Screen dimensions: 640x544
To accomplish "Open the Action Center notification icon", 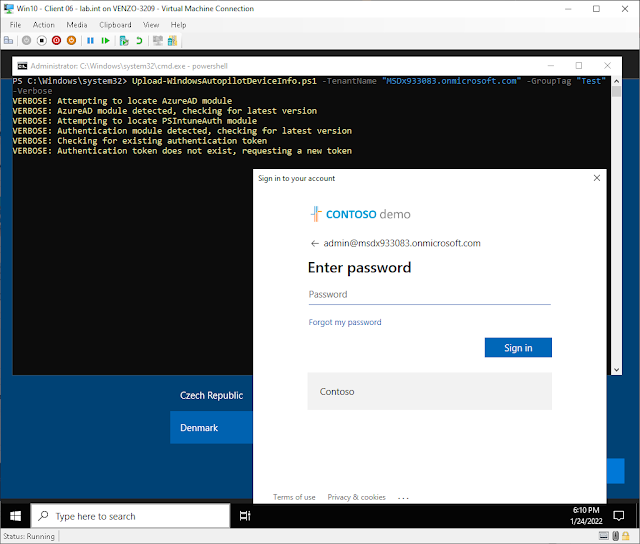I will coord(619,516).
